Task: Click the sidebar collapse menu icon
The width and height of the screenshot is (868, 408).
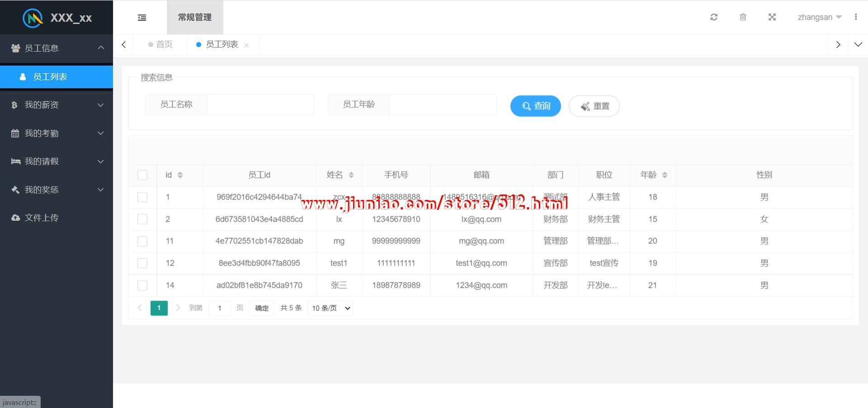Action: point(142,18)
